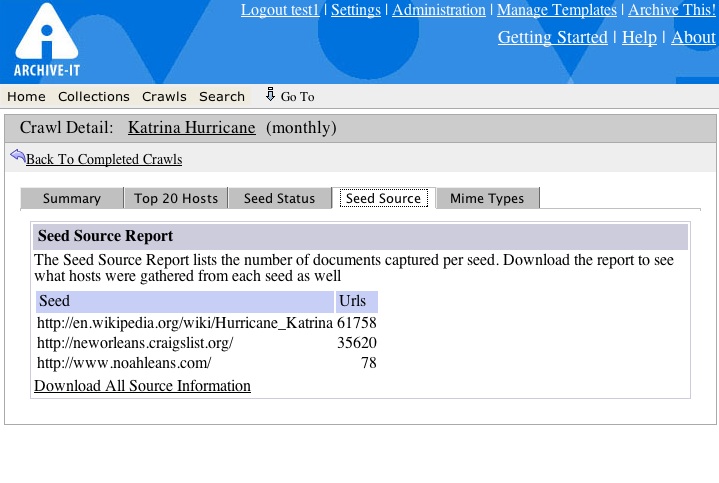
Task: Click Logout test1 link
Action: coord(280,10)
